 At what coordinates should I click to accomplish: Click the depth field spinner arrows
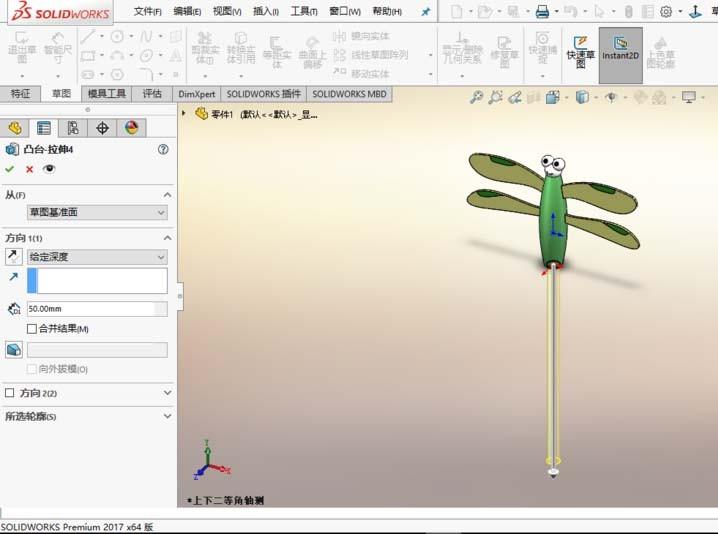pos(161,309)
